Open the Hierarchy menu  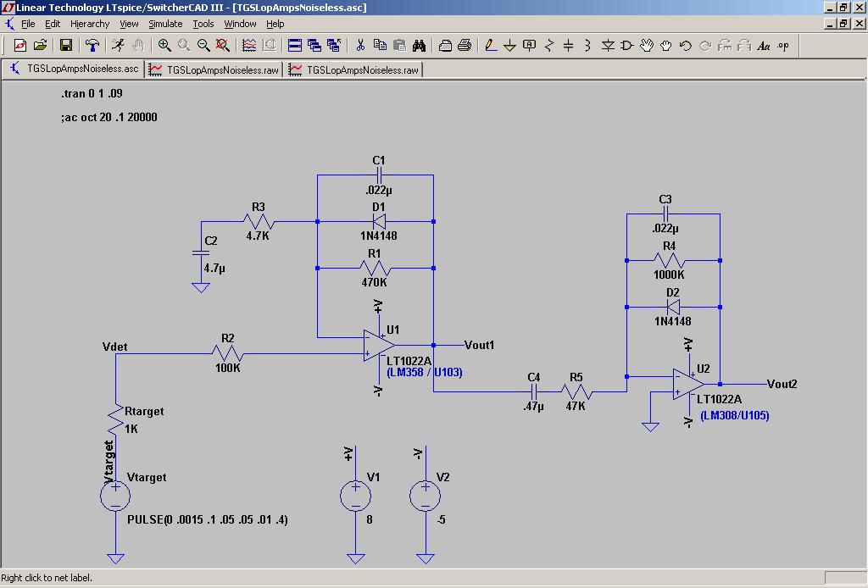(x=90, y=24)
